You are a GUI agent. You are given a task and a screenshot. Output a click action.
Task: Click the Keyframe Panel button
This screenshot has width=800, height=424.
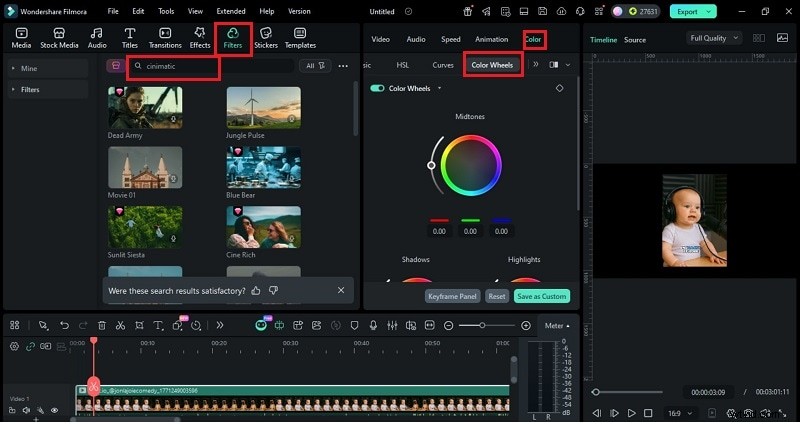coord(452,296)
